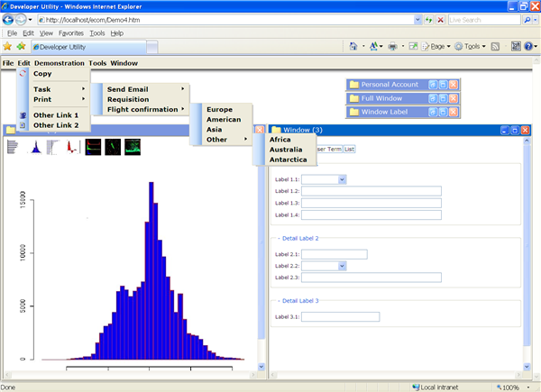The width and height of the screenshot is (541, 392).
Task: Click maximize icon on Full Window bar
Action: click(443, 98)
